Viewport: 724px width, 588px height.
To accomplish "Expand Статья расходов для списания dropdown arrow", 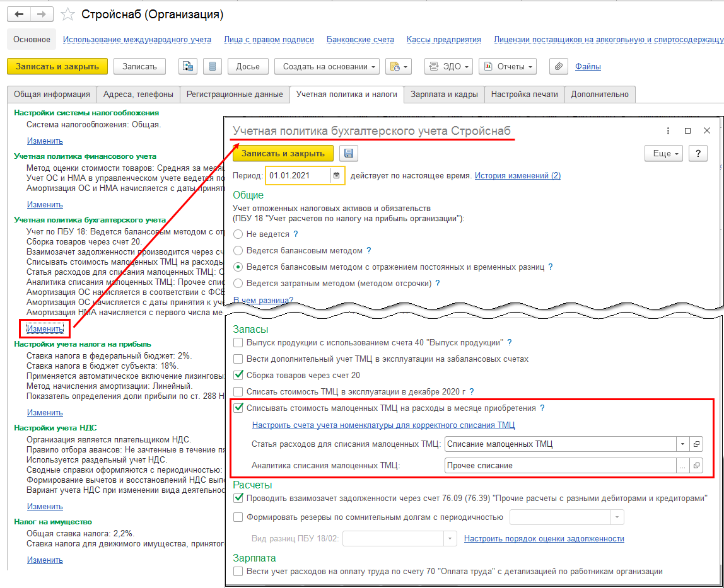I will pos(682,444).
